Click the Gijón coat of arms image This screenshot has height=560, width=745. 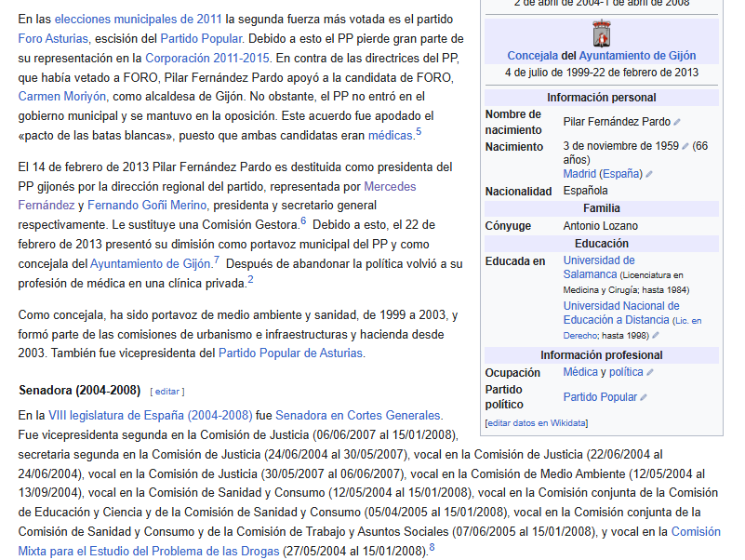[602, 33]
